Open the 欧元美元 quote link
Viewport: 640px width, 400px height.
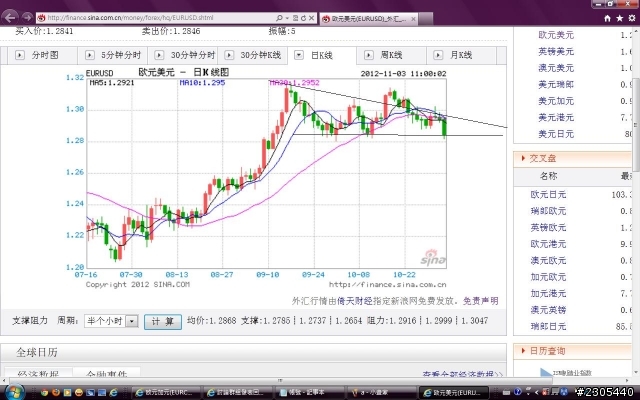(556, 35)
